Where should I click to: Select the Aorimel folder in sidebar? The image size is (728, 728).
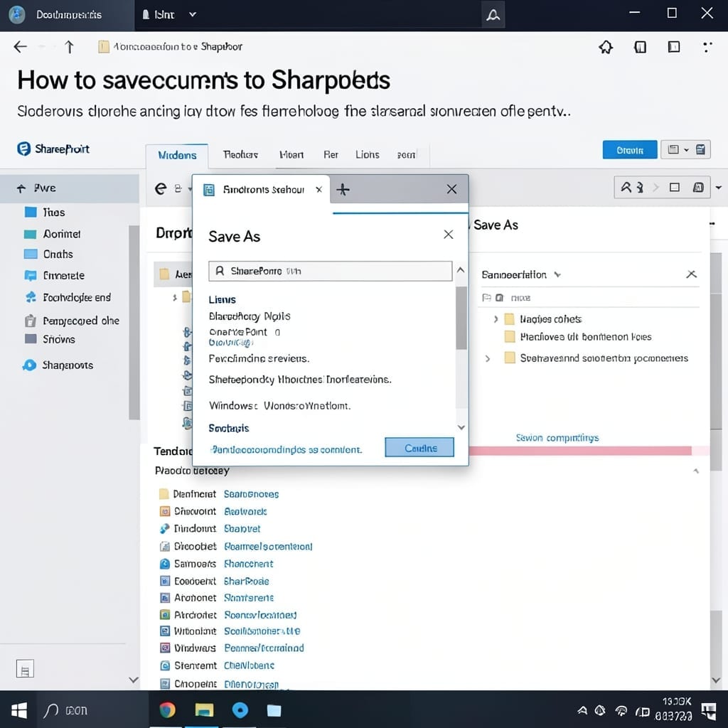point(52,233)
